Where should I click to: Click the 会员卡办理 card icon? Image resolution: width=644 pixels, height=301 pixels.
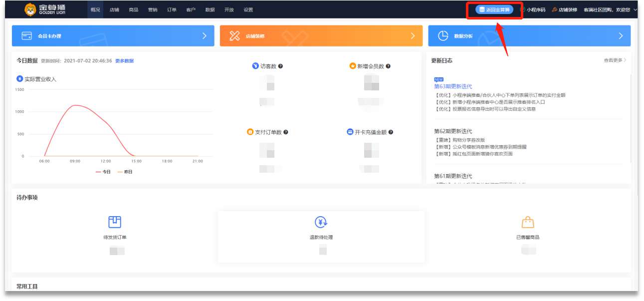pyautogui.click(x=27, y=36)
